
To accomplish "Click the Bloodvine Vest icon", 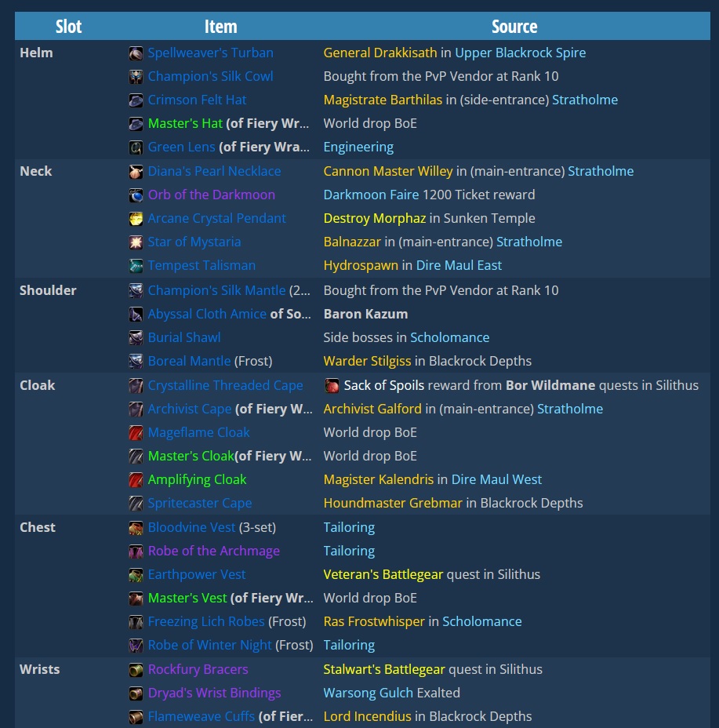I will coord(136,528).
